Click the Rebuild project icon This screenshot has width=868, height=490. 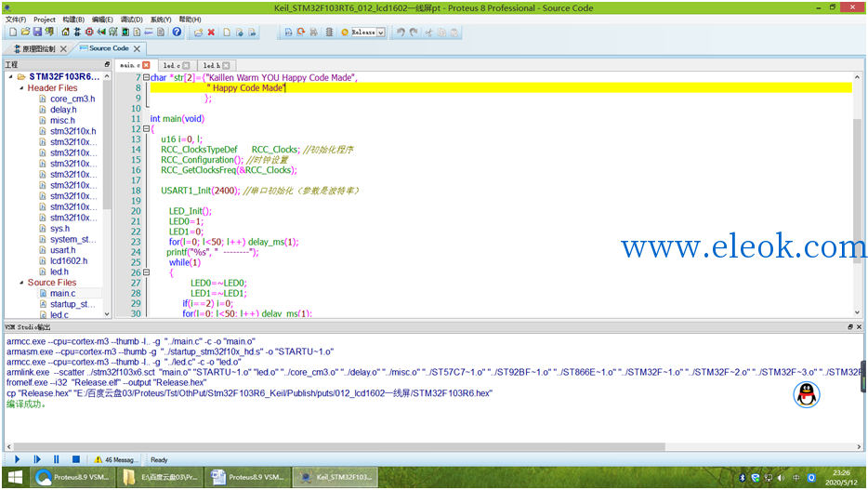pyautogui.click(x=300, y=33)
